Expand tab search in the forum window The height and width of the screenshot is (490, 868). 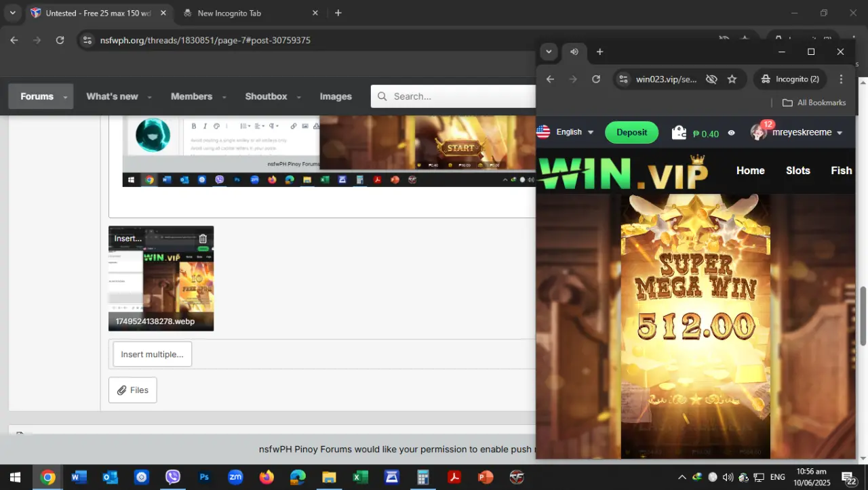(12, 13)
